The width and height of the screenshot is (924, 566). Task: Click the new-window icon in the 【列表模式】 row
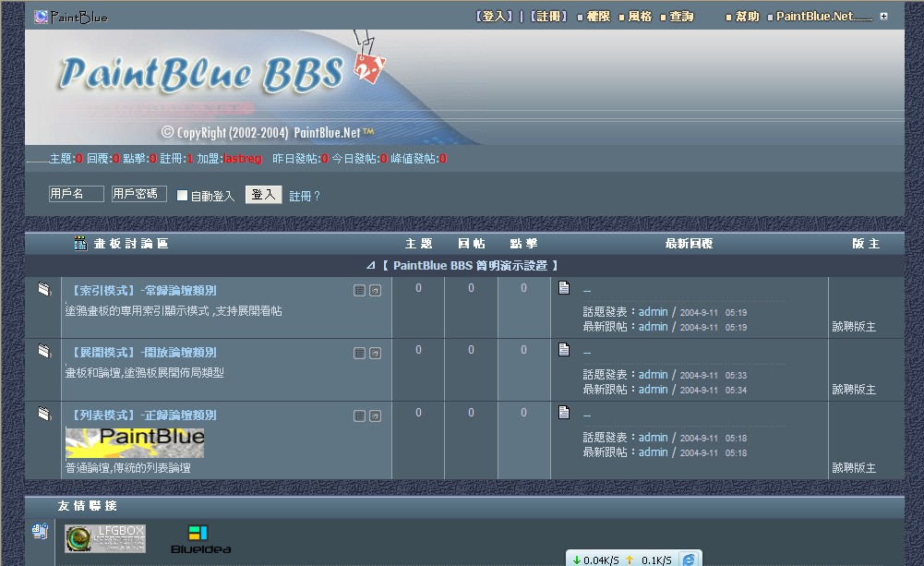coord(376,416)
